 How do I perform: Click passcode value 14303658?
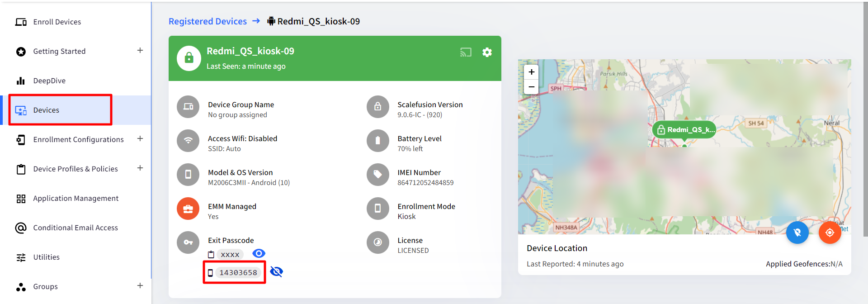tap(238, 273)
